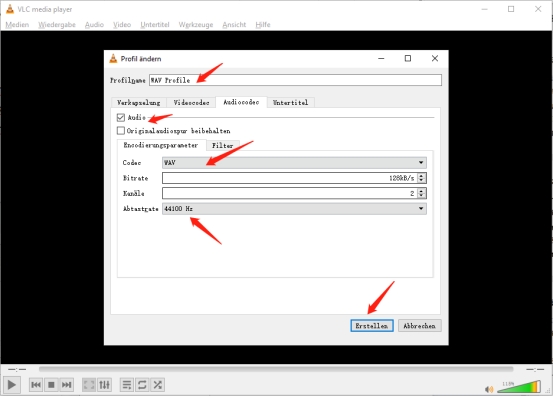Click the Play button in VLC controls

pos(12,385)
